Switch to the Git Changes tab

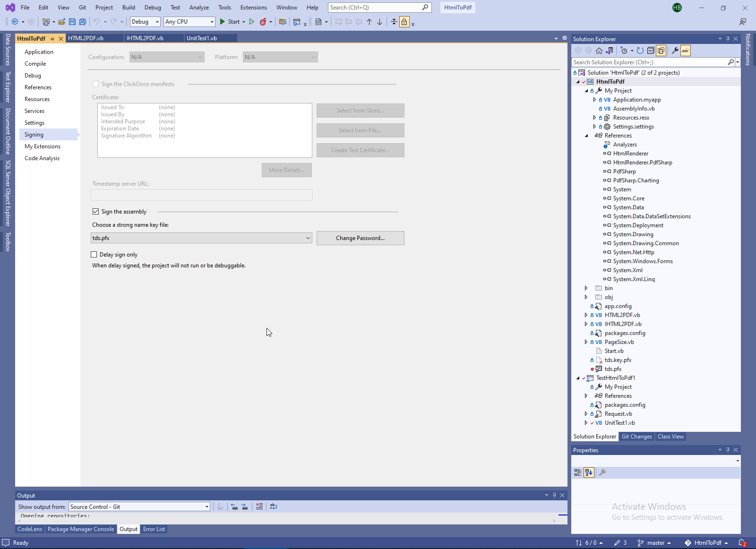tap(636, 437)
